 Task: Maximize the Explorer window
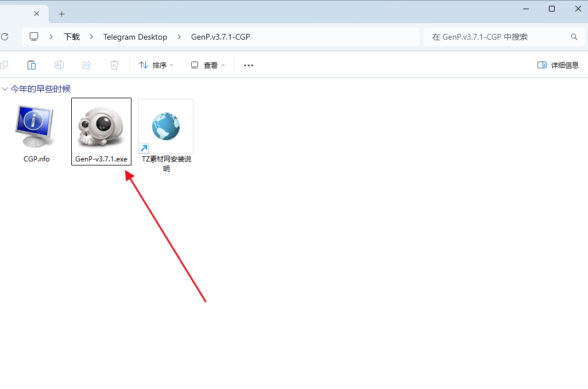(x=552, y=9)
